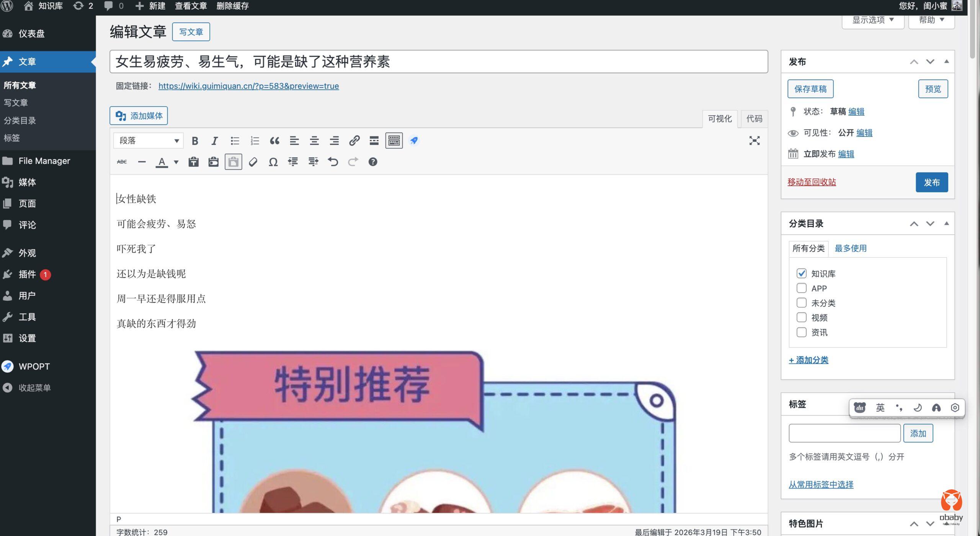Insert Read More tag icon
Image resolution: width=980 pixels, height=536 pixels.
point(374,141)
